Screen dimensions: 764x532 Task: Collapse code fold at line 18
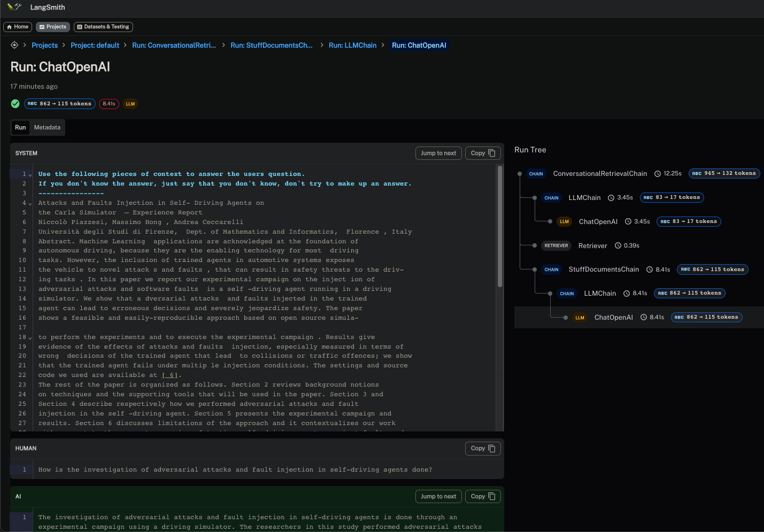click(30, 338)
